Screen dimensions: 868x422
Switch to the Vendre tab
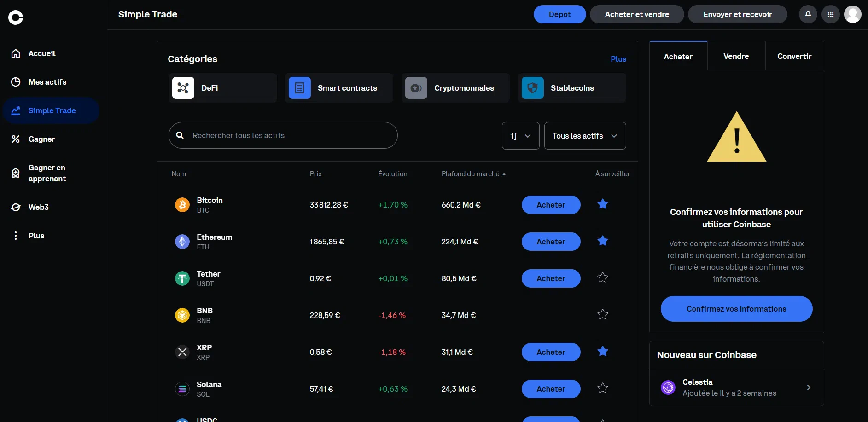click(736, 56)
